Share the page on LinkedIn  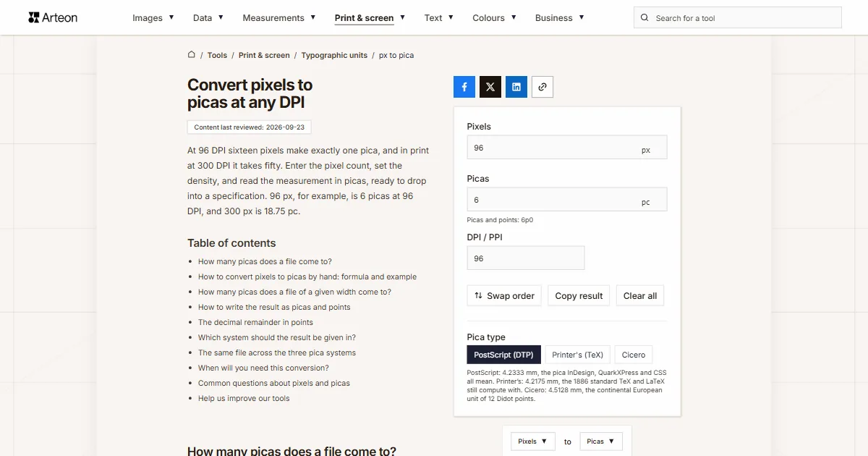516,87
